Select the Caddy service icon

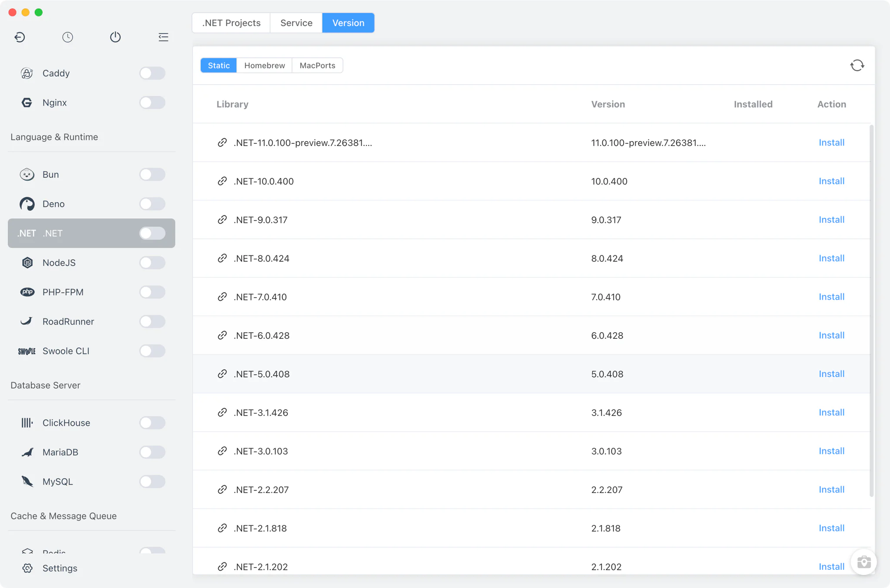[27, 73]
